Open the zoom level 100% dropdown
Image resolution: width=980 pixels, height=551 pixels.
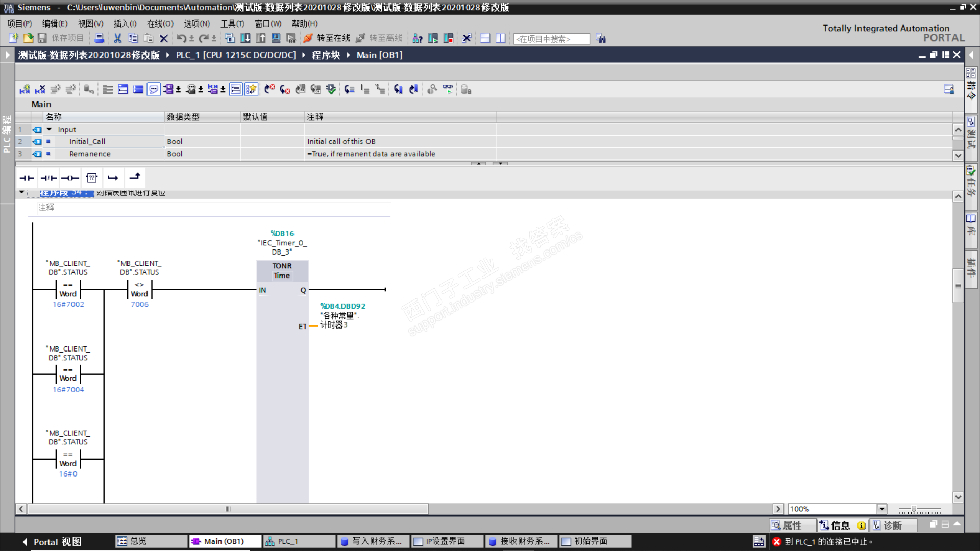(x=881, y=509)
